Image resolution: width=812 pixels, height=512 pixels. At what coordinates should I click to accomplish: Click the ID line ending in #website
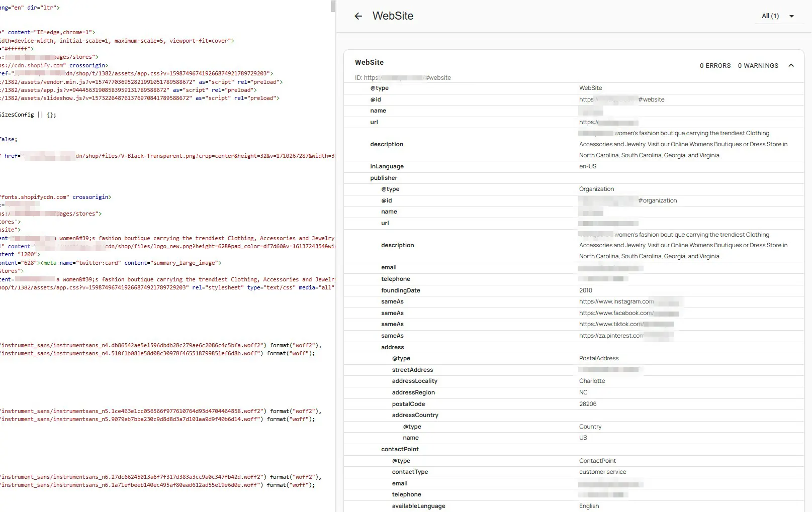coord(403,78)
